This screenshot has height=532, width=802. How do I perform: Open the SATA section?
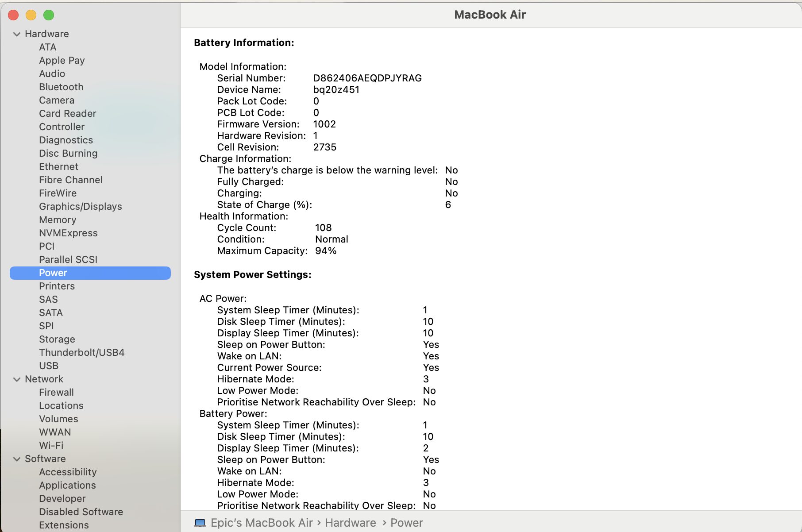click(x=51, y=313)
